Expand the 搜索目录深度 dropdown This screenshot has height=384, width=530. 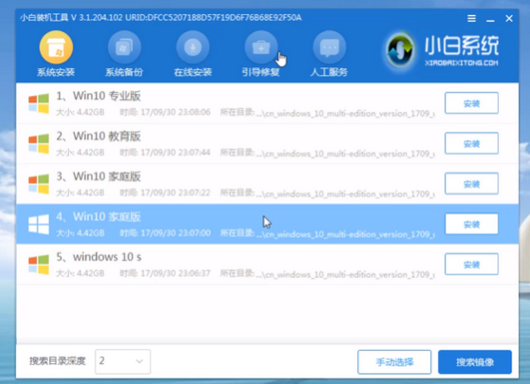123,362
